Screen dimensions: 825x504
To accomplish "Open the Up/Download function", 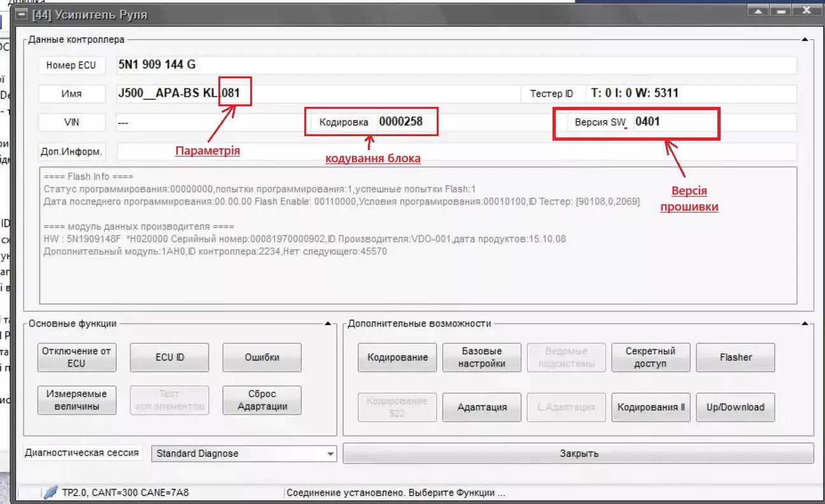I will click(735, 407).
